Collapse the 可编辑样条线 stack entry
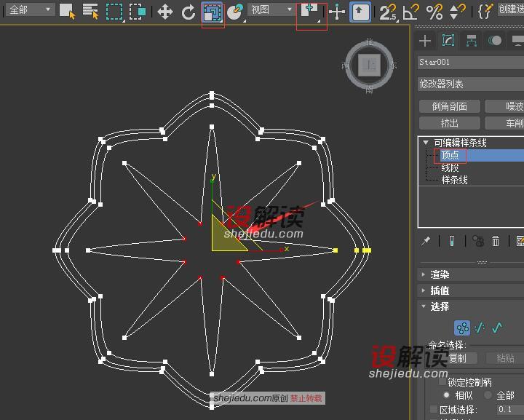This screenshot has width=524, height=420. [426, 143]
